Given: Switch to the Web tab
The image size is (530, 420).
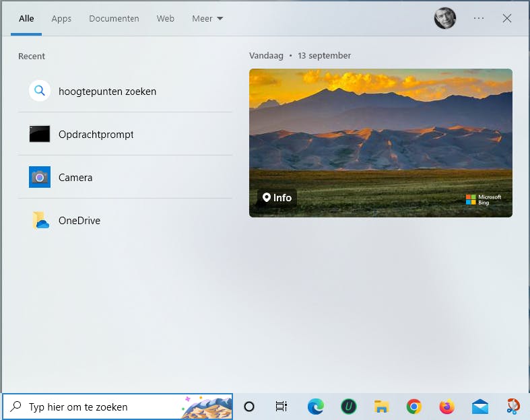Looking at the screenshot, I should pyautogui.click(x=165, y=19).
